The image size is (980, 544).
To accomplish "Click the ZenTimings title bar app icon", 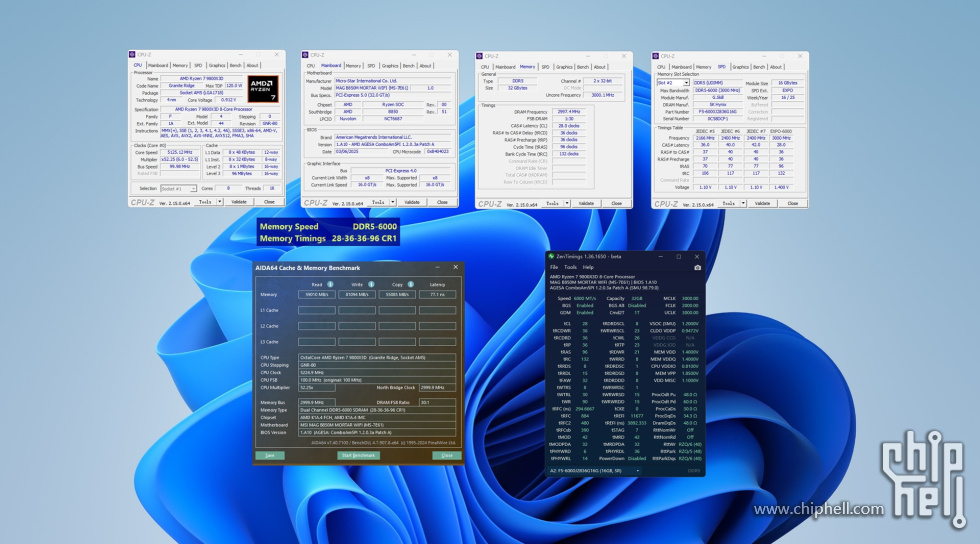I will pyautogui.click(x=551, y=256).
